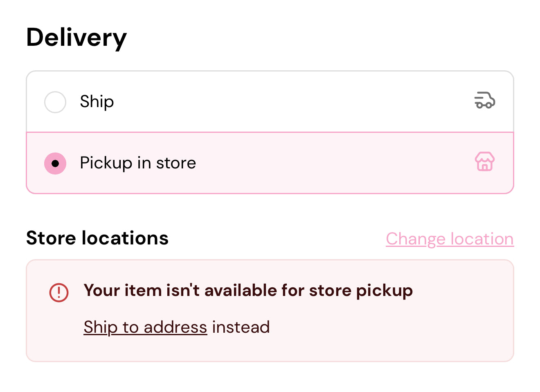Click the word "location" in Change location
Viewport: 540px width, 392px height.
click(482, 239)
